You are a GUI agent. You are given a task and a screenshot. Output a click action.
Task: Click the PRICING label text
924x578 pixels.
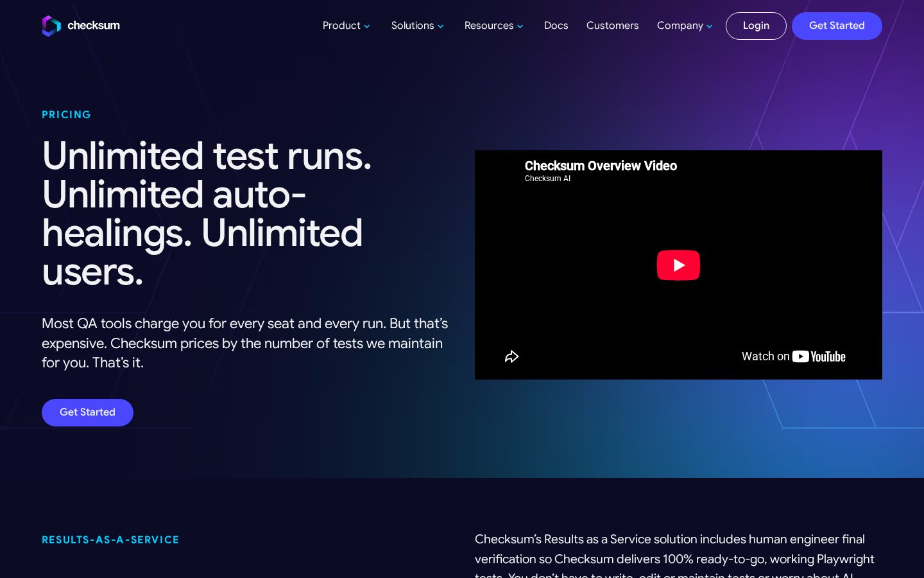click(x=66, y=114)
